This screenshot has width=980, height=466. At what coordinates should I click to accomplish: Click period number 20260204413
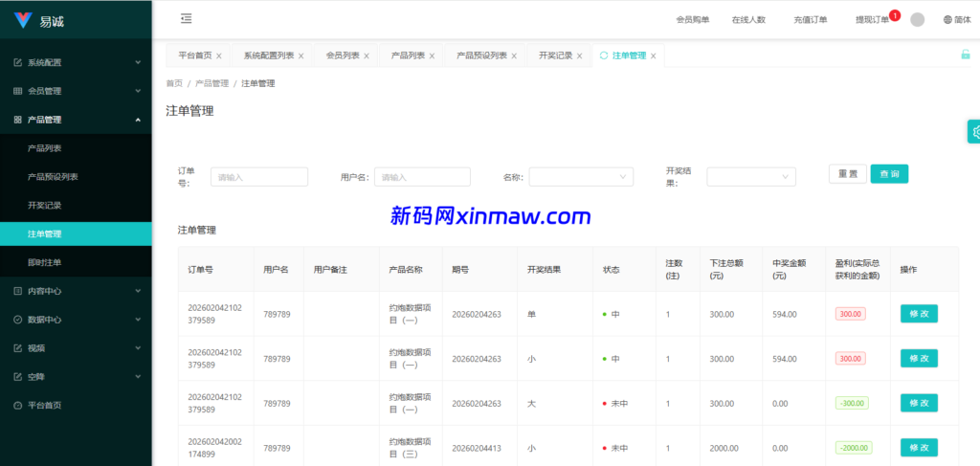477,449
